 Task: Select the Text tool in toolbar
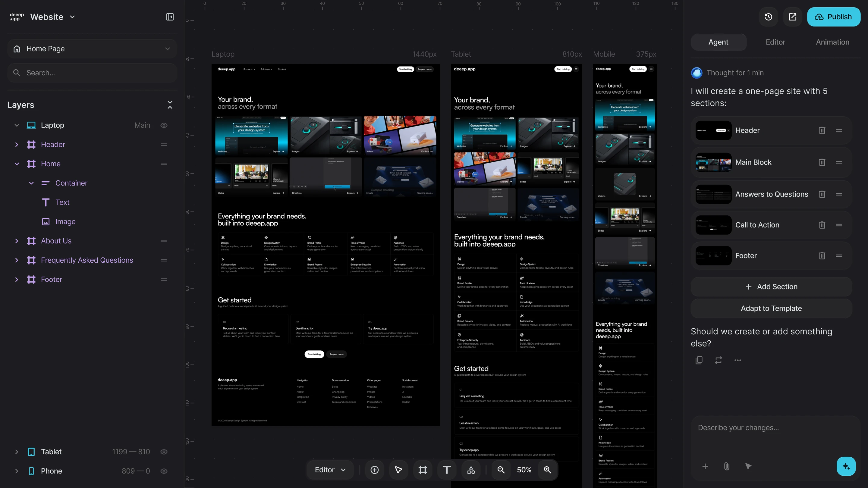tap(447, 470)
